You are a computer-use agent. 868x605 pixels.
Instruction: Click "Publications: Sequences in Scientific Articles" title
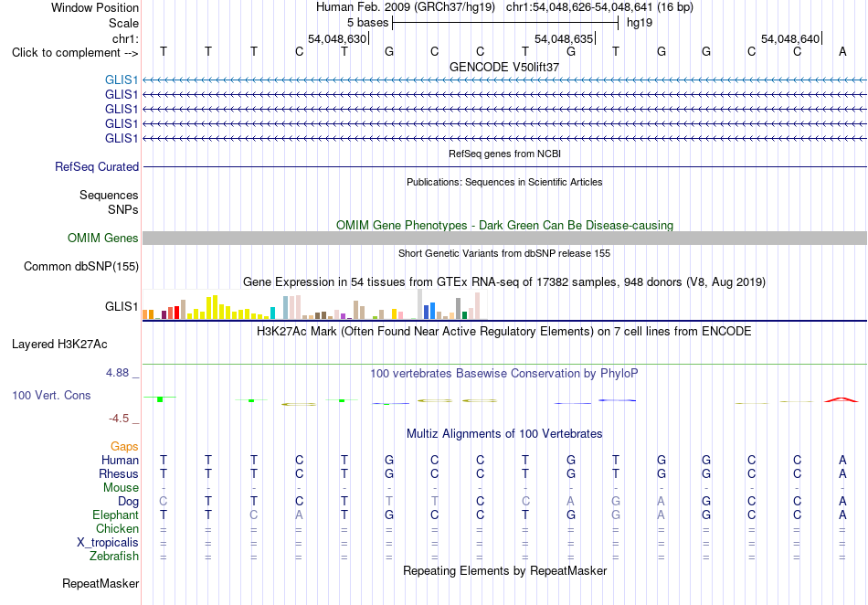tap(504, 182)
